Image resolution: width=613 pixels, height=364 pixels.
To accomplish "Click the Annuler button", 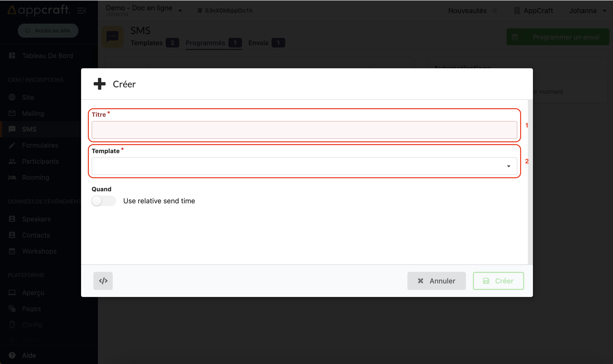I will (436, 281).
